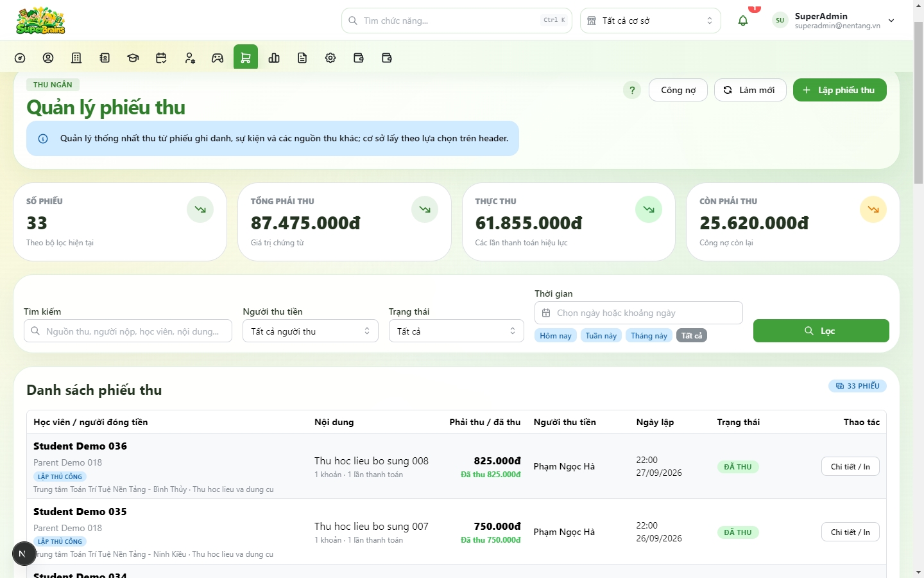Open the user with gear navigation icon
This screenshot has height=578, width=924.
[189, 58]
